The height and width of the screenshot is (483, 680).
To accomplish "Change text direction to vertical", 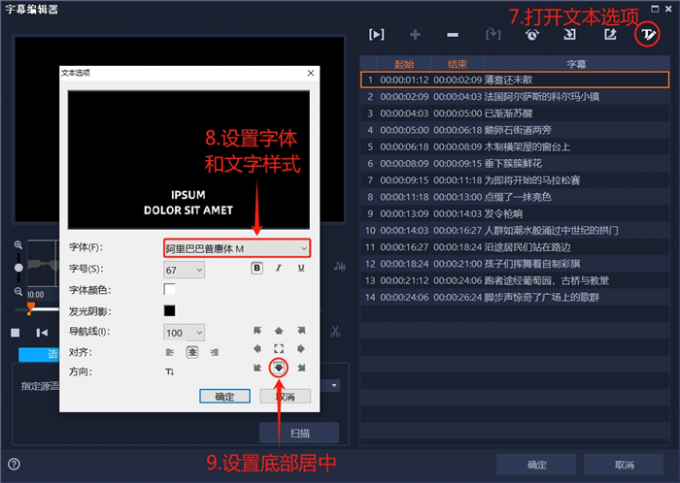I will (x=170, y=372).
